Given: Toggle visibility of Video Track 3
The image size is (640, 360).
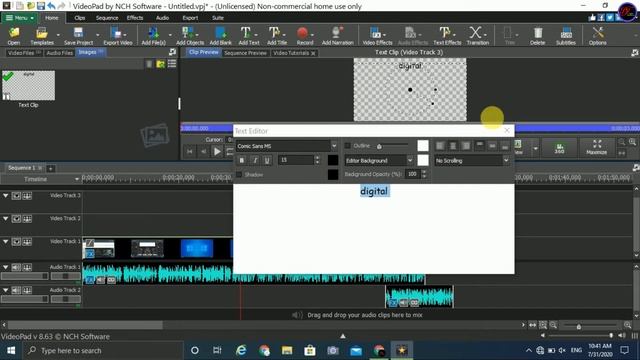Looking at the screenshot, I should [x=16, y=196].
